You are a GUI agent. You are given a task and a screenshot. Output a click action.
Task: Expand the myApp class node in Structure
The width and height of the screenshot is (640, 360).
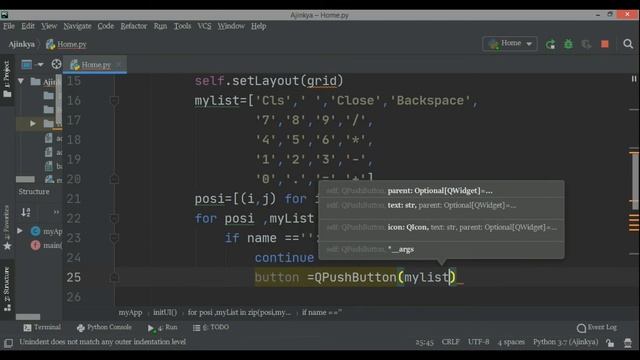(20, 231)
